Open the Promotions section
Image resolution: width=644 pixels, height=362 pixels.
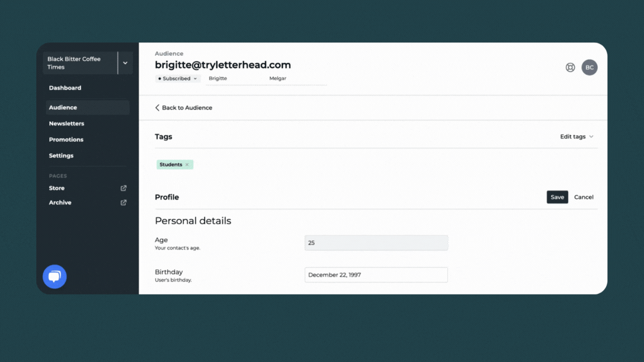click(x=66, y=139)
